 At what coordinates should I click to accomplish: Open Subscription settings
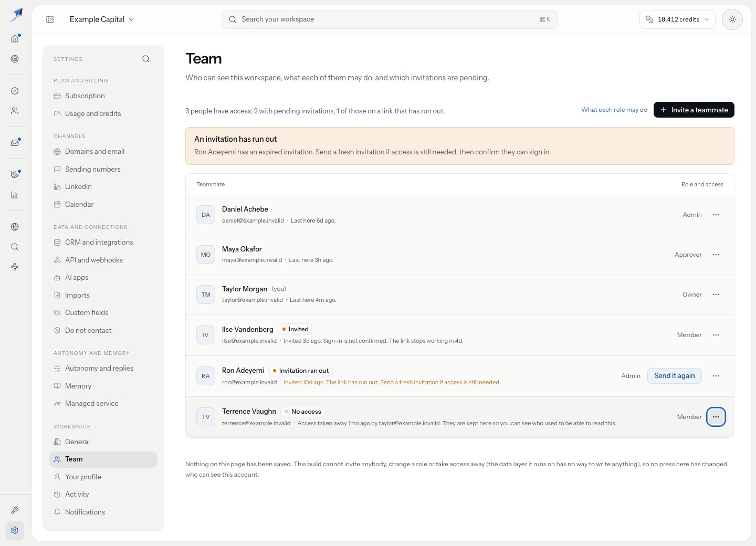tap(103, 96)
